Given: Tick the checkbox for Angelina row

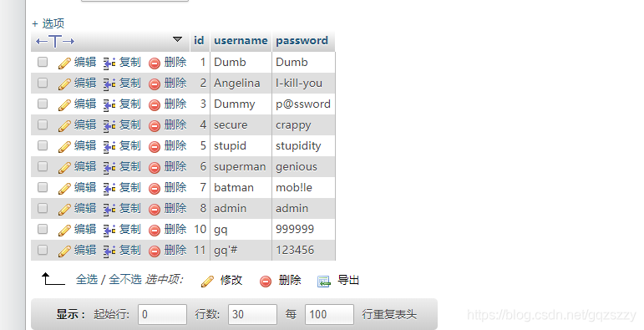Looking at the screenshot, I should point(43,83).
